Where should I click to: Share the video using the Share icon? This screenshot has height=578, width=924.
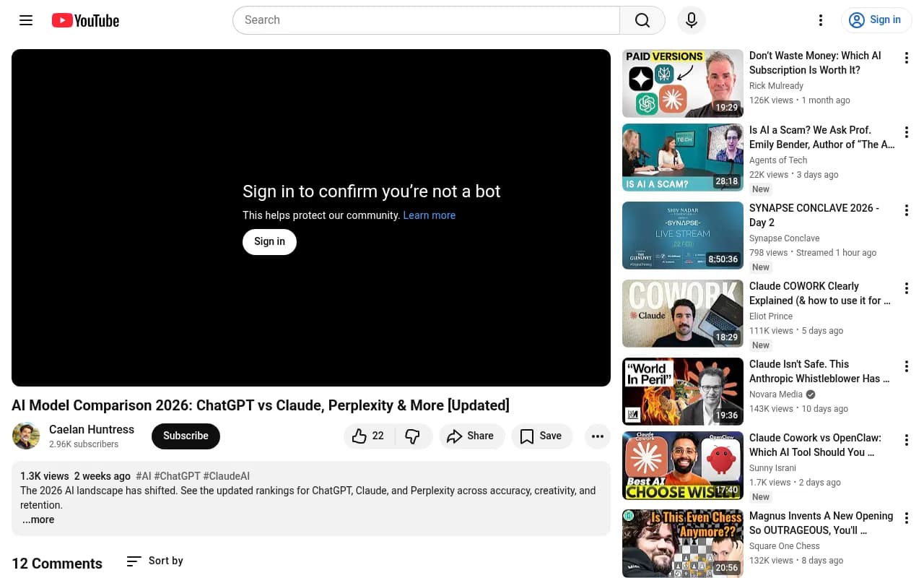tap(471, 436)
